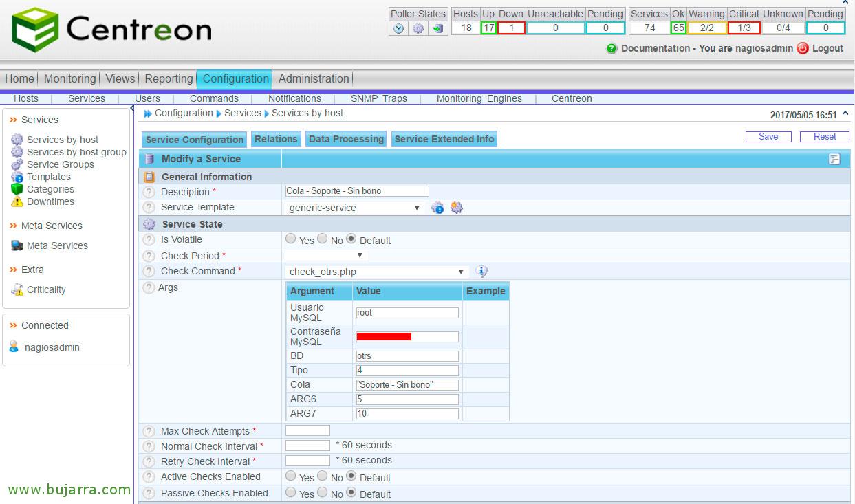
Task: Open the Downtimes sidebar link
Action: click(x=50, y=201)
